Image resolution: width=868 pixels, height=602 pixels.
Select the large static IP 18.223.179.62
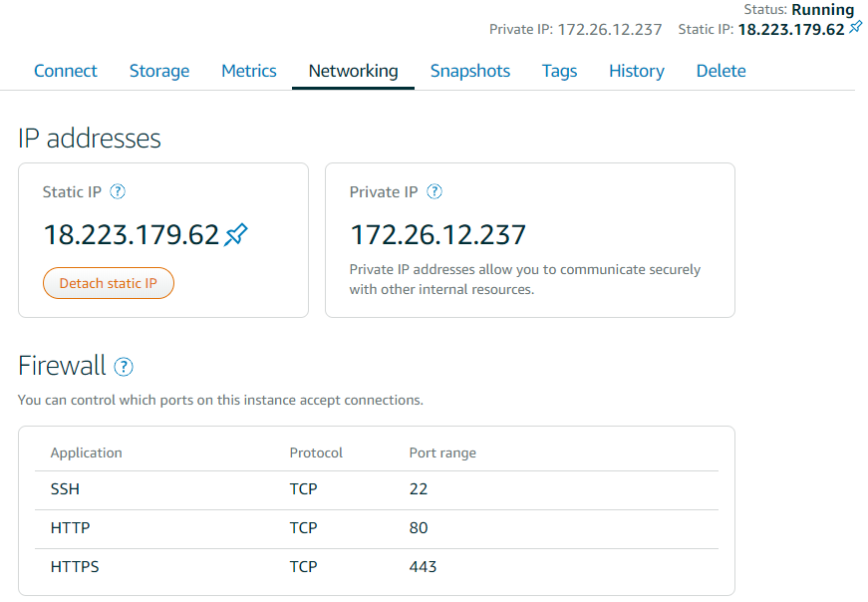click(x=132, y=234)
